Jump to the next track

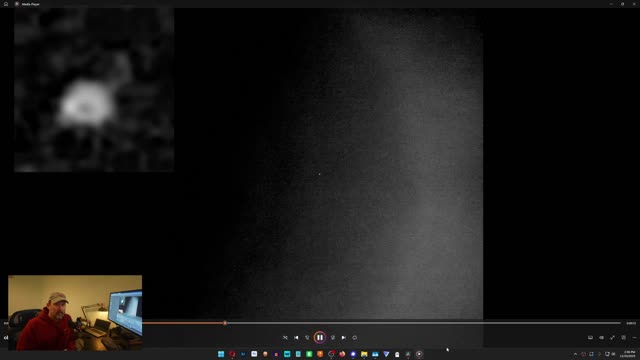(344, 338)
